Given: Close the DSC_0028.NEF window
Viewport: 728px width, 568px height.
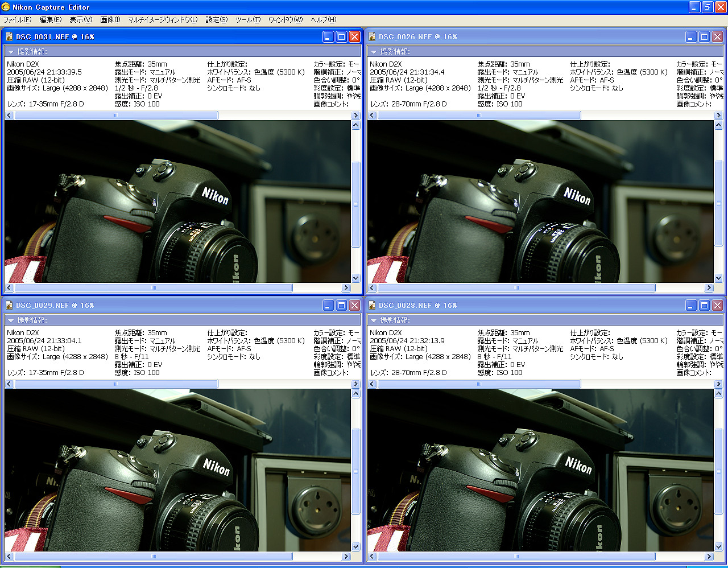Looking at the screenshot, I should click(717, 305).
